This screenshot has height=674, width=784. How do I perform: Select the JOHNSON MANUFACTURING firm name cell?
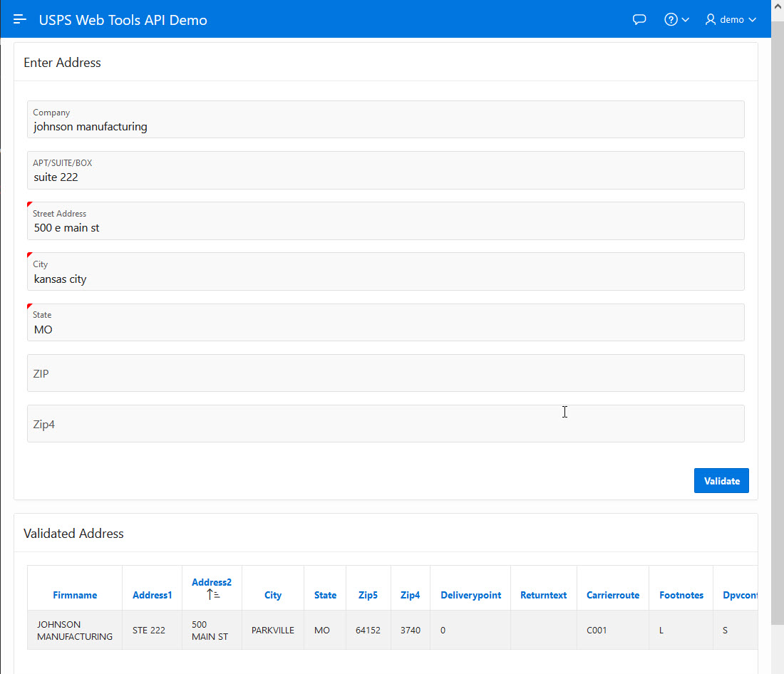75,630
